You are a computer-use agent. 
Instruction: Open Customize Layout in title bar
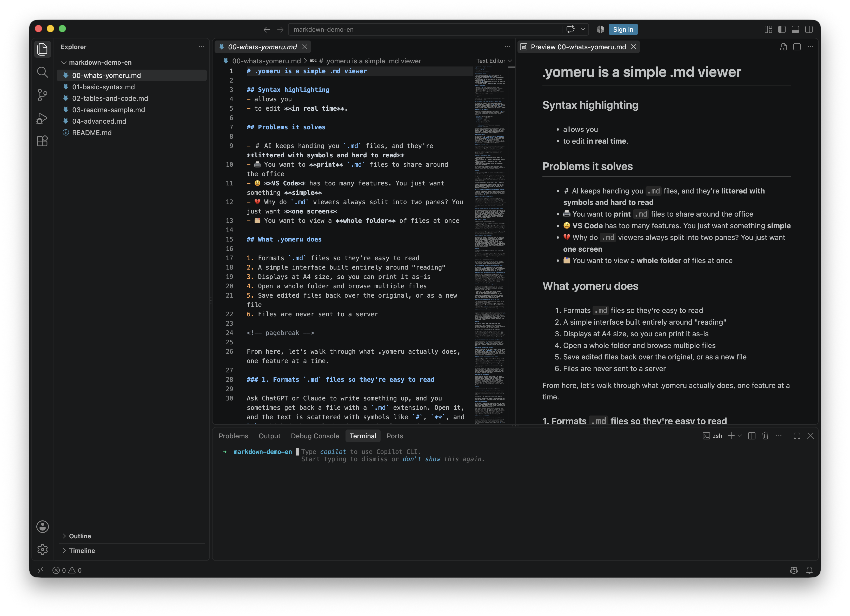click(x=768, y=29)
